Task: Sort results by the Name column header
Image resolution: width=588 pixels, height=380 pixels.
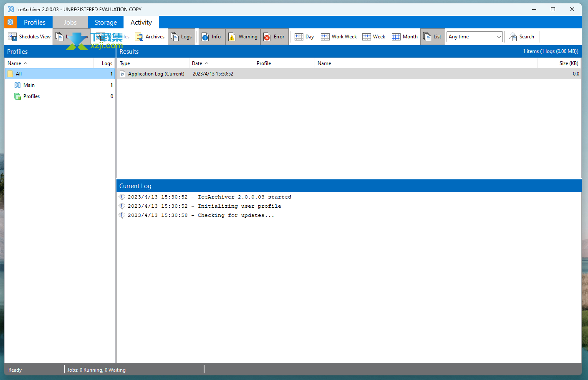Action: pos(426,63)
